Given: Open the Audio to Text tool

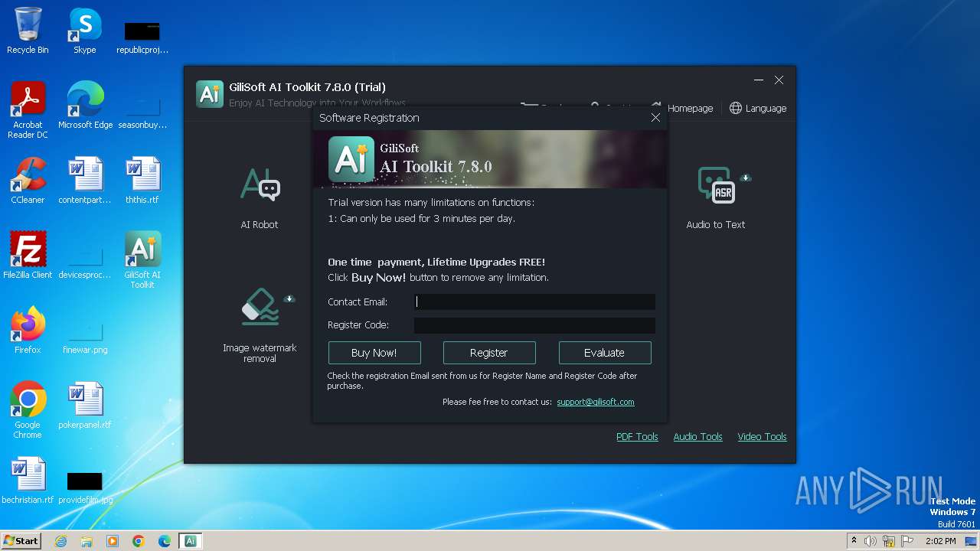Looking at the screenshot, I should pos(715,197).
